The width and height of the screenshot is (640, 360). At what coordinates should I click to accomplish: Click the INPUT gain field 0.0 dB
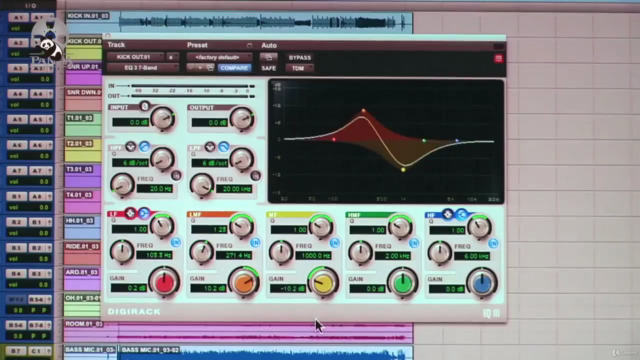(131, 122)
